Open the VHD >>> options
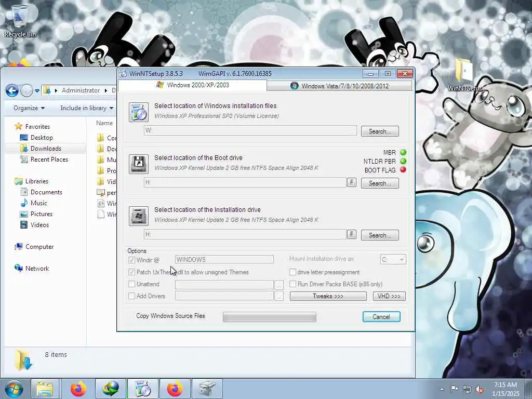 (x=389, y=296)
